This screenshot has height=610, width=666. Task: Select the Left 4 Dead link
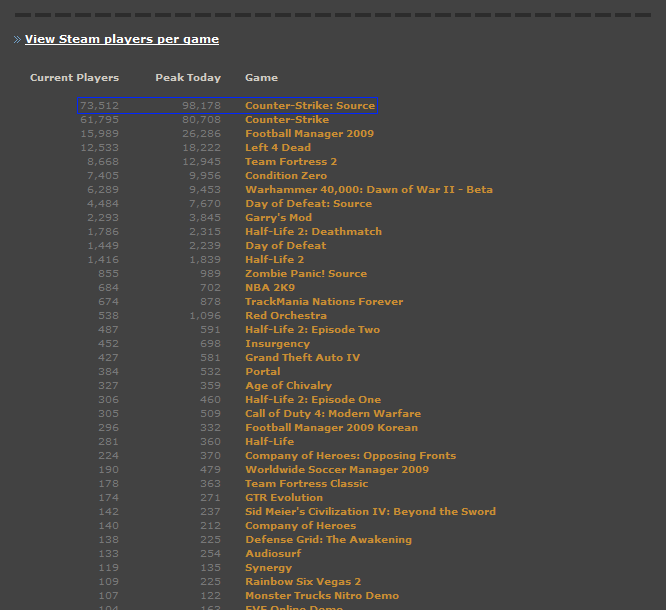coord(278,147)
